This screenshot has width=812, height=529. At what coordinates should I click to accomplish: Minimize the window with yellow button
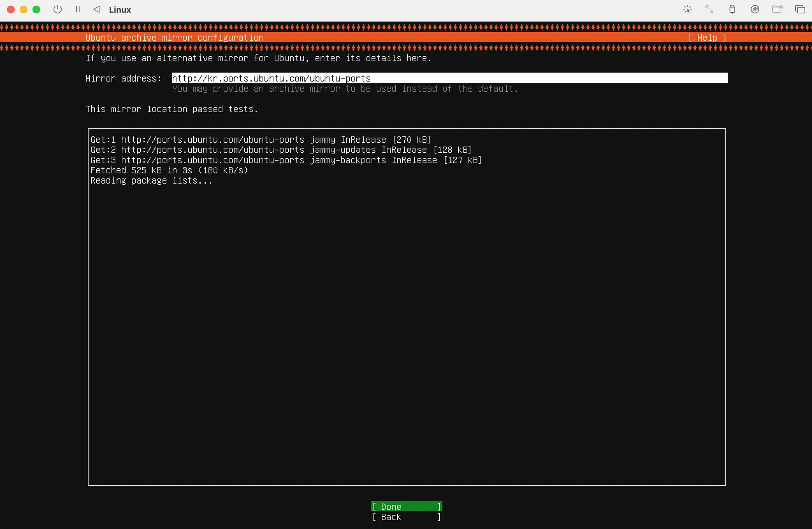[24, 10]
